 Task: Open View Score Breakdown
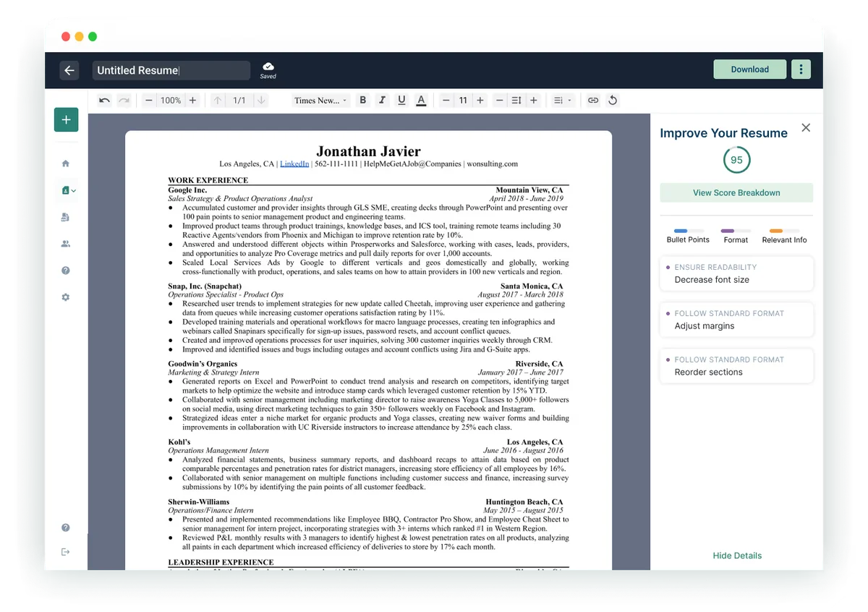click(736, 192)
